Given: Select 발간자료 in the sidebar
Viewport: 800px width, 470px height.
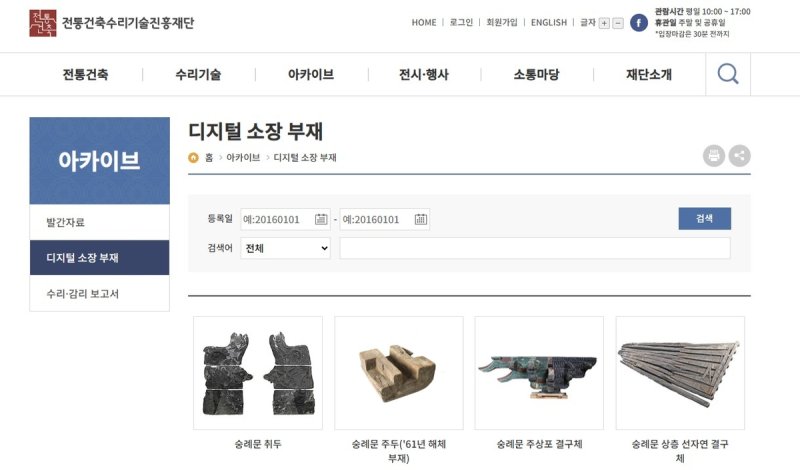Looking at the screenshot, I should [99, 222].
